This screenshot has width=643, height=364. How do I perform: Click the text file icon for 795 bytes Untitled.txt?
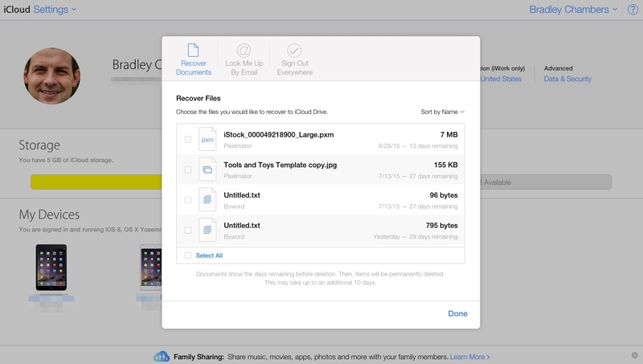click(207, 230)
